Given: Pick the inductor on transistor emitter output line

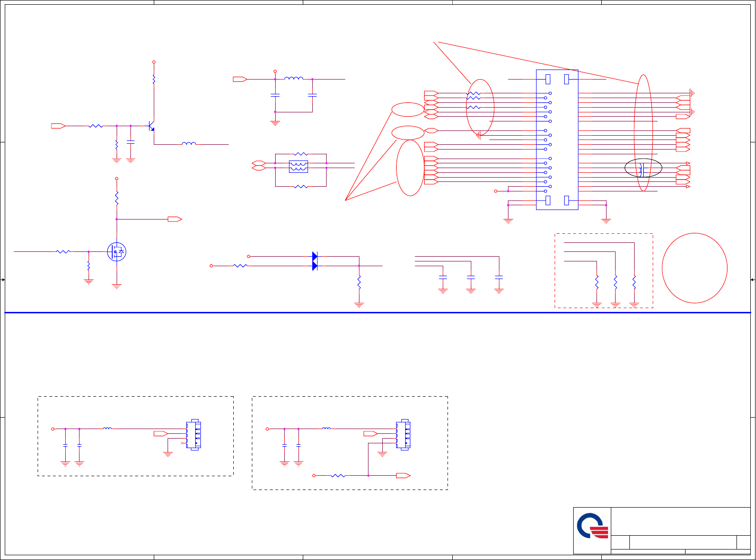Looking at the screenshot, I should [x=189, y=143].
